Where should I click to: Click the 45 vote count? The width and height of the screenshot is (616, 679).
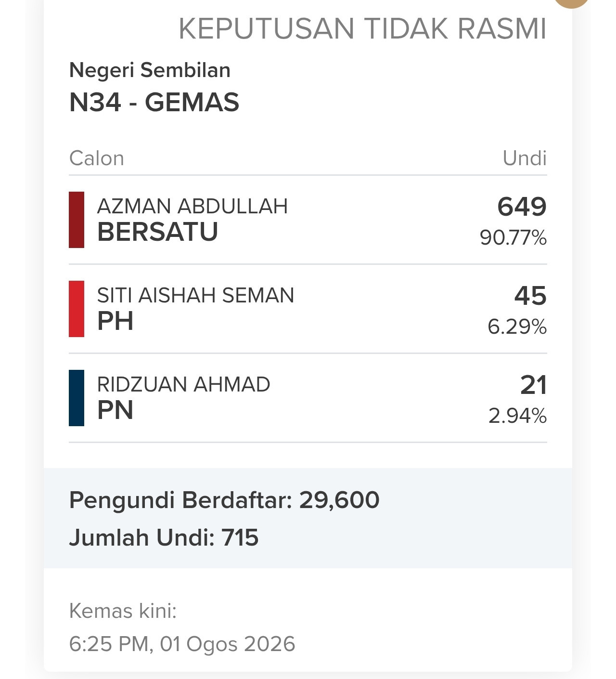point(530,295)
